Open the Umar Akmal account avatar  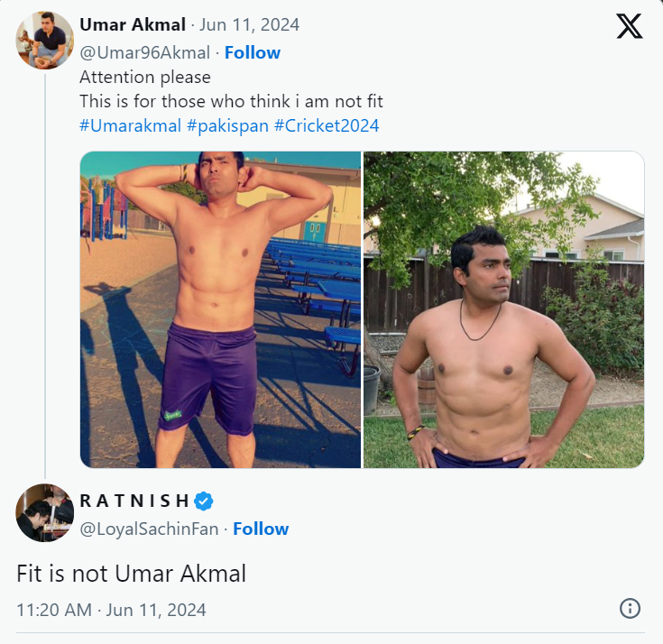coord(44,41)
